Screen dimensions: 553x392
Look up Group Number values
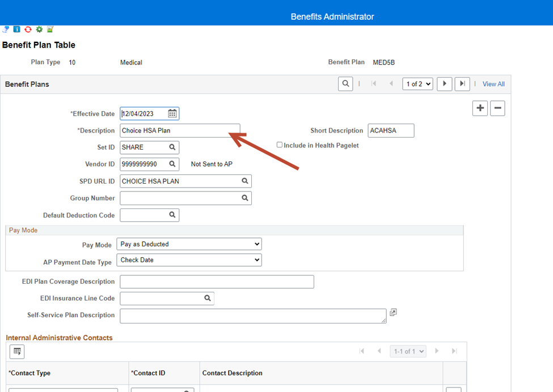click(x=245, y=198)
